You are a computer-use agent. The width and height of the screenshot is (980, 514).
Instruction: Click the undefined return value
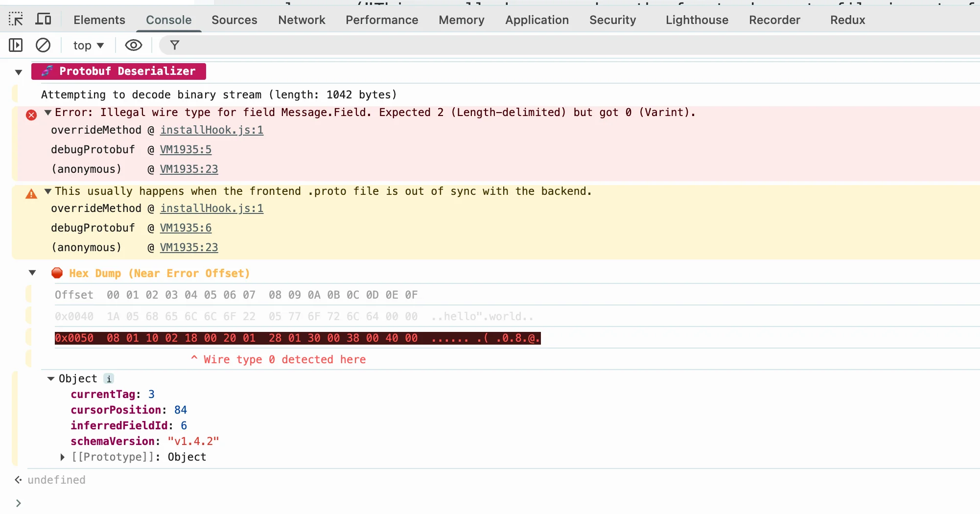[x=56, y=480]
